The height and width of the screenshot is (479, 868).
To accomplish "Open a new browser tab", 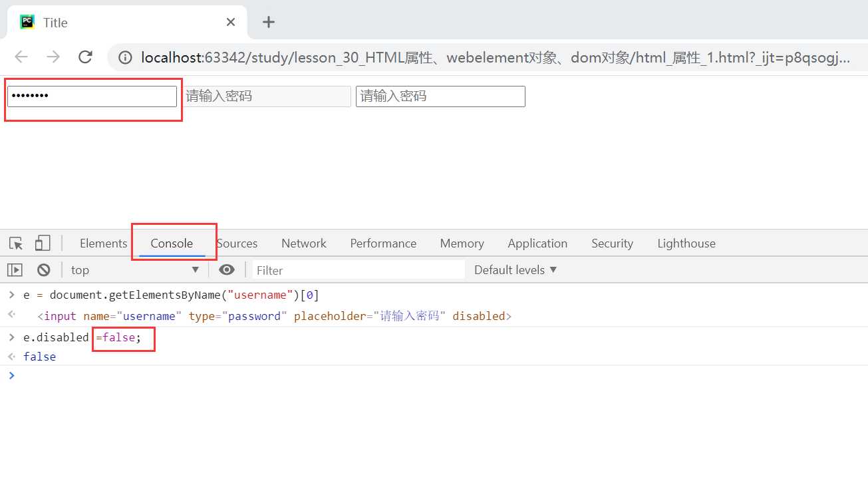I will click(268, 22).
